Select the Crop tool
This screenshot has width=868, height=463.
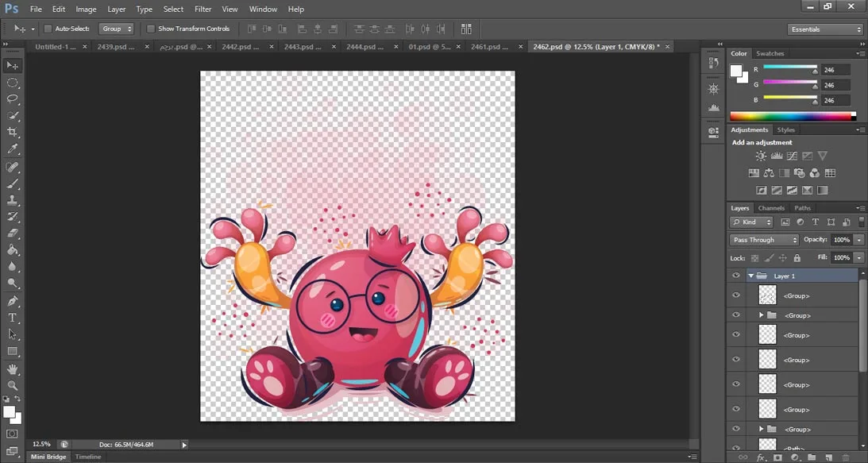coord(12,132)
